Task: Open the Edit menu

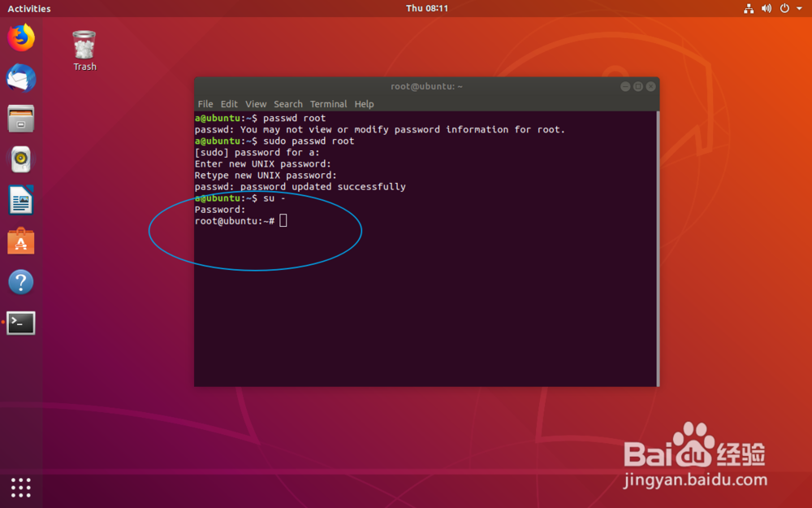Action: coord(229,104)
